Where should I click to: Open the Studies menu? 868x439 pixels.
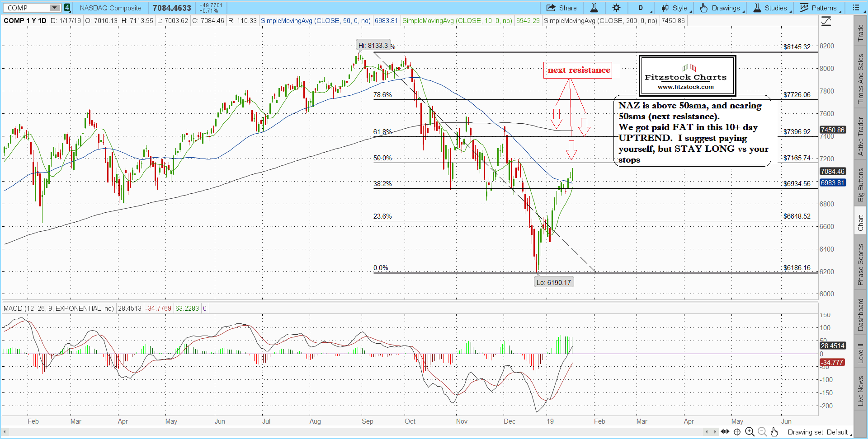pos(770,8)
